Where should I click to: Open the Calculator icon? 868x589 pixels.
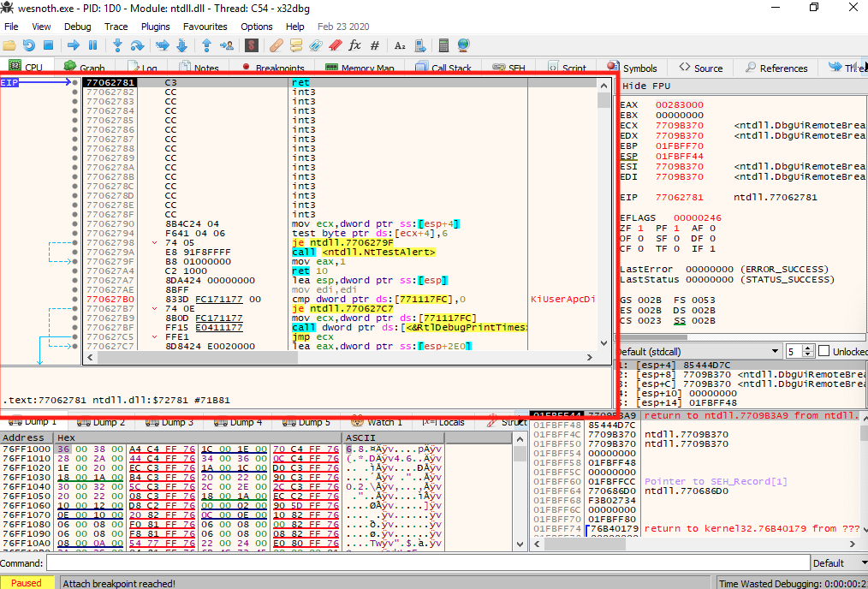tap(443, 45)
